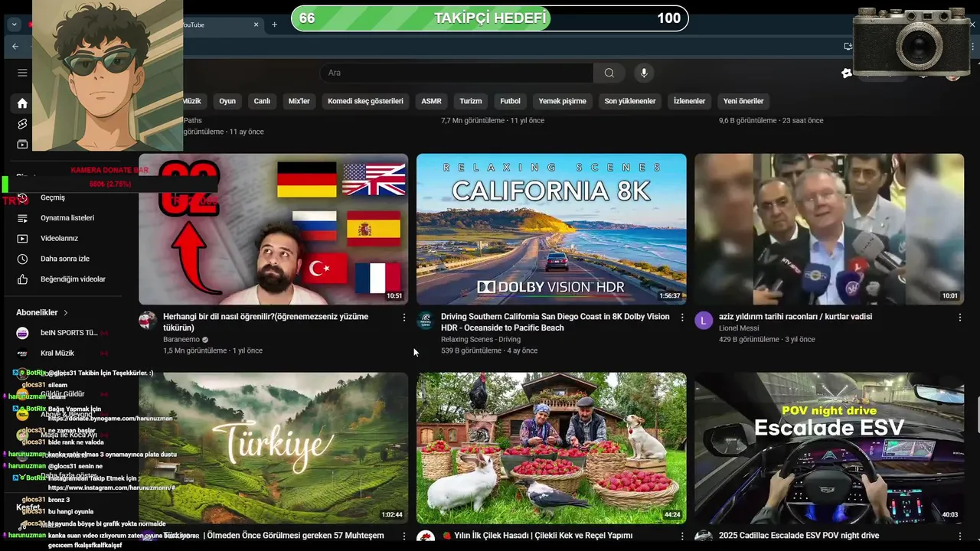Open the Geçmiş history icon
The image size is (980, 551).
(22, 197)
